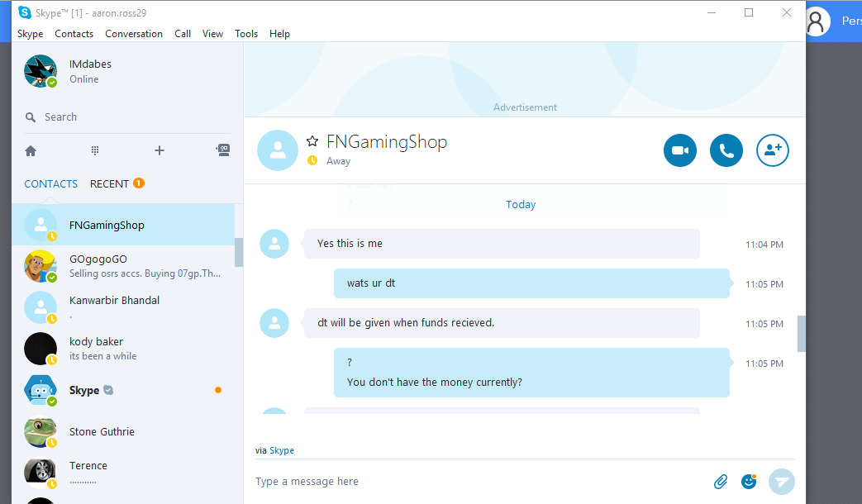This screenshot has height=504, width=862.
Task: Click the chat history scrollbar
Action: pyautogui.click(x=802, y=334)
